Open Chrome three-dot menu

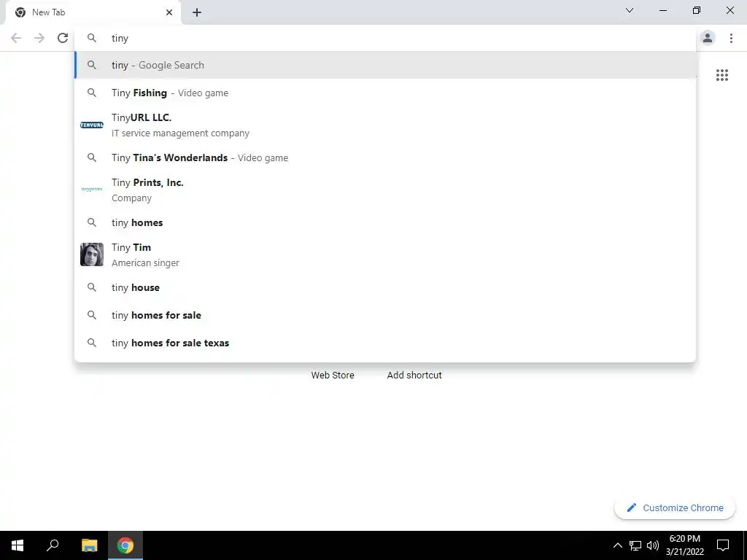pyautogui.click(x=731, y=38)
